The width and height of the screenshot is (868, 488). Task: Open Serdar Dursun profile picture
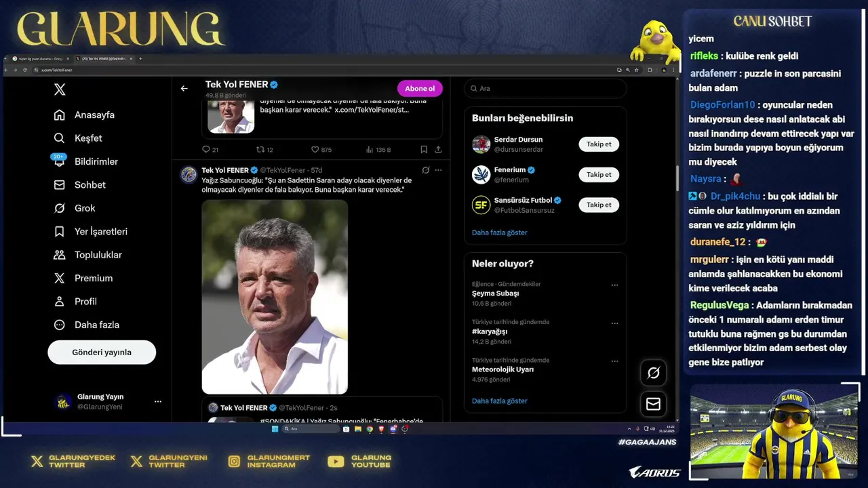pyautogui.click(x=481, y=144)
